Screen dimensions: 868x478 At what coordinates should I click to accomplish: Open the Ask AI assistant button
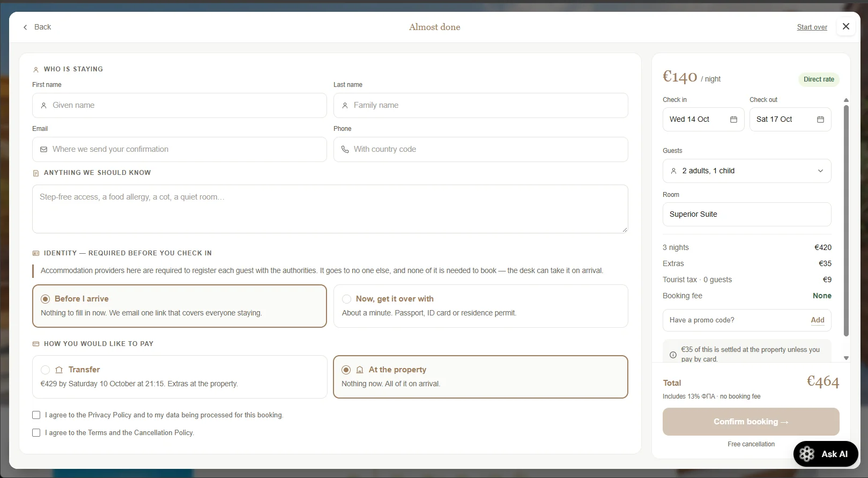pos(826,454)
